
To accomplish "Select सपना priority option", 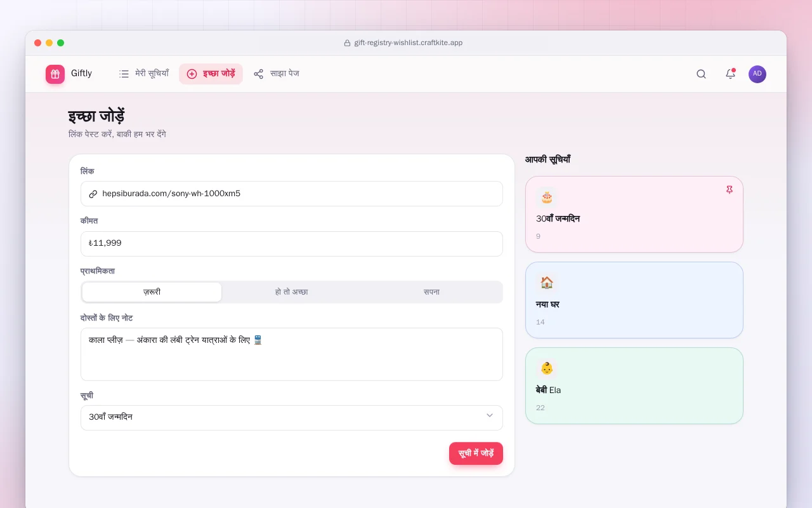I will pyautogui.click(x=431, y=292).
